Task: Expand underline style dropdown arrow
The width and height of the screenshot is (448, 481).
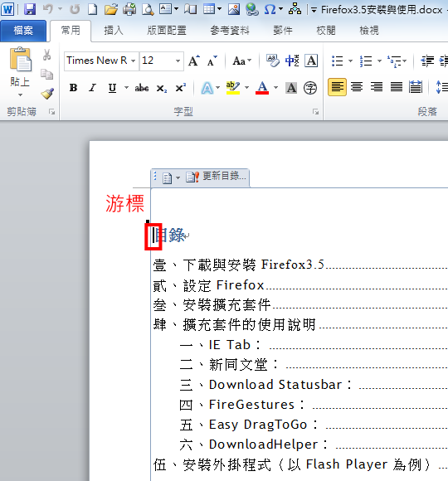Action: [x=126, y=88]
